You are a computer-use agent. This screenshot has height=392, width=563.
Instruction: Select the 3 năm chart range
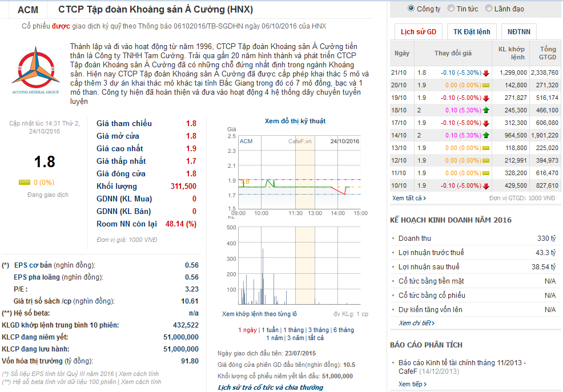coord(296,338)
